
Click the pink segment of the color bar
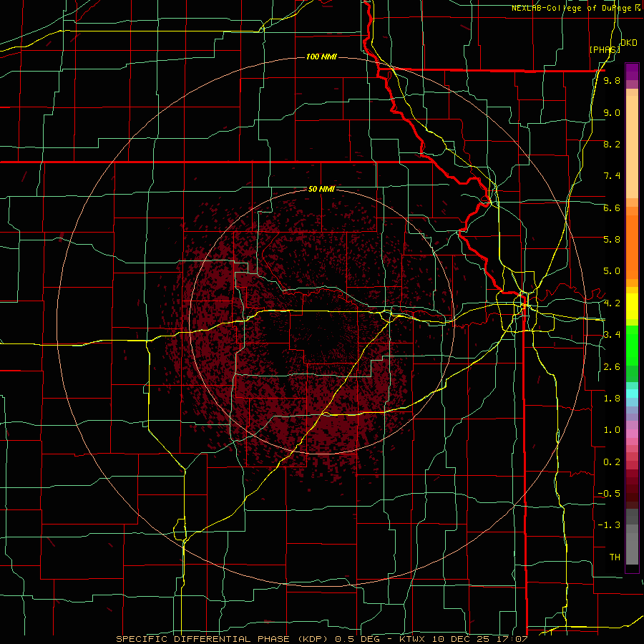coord(632,434)
